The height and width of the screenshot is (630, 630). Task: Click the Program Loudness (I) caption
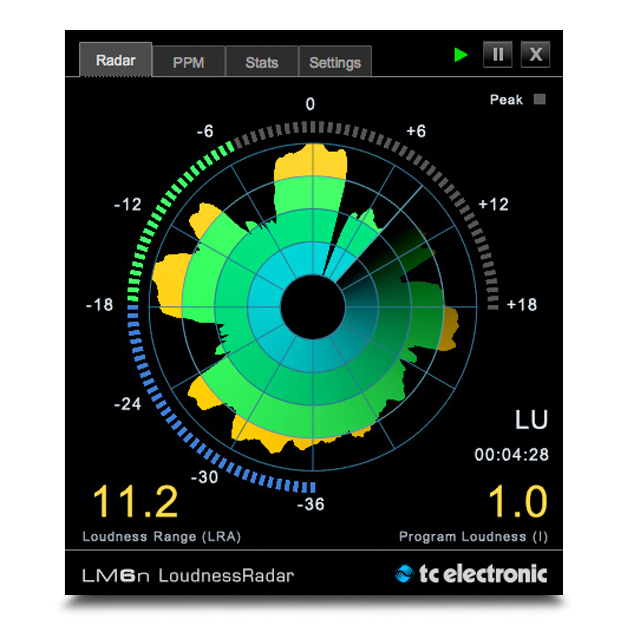click(x=476, y=536)
